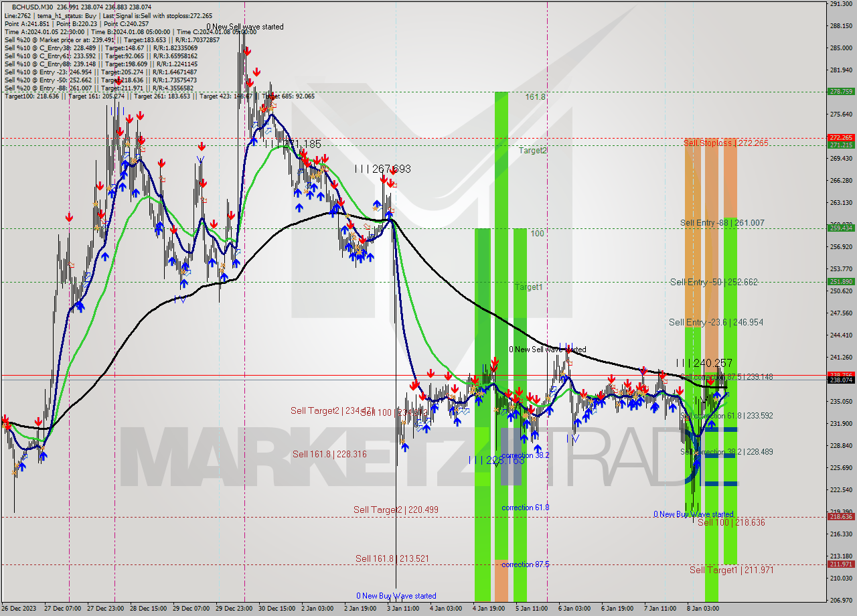Click the '7 Jan 11:00' time axis label

661,609
